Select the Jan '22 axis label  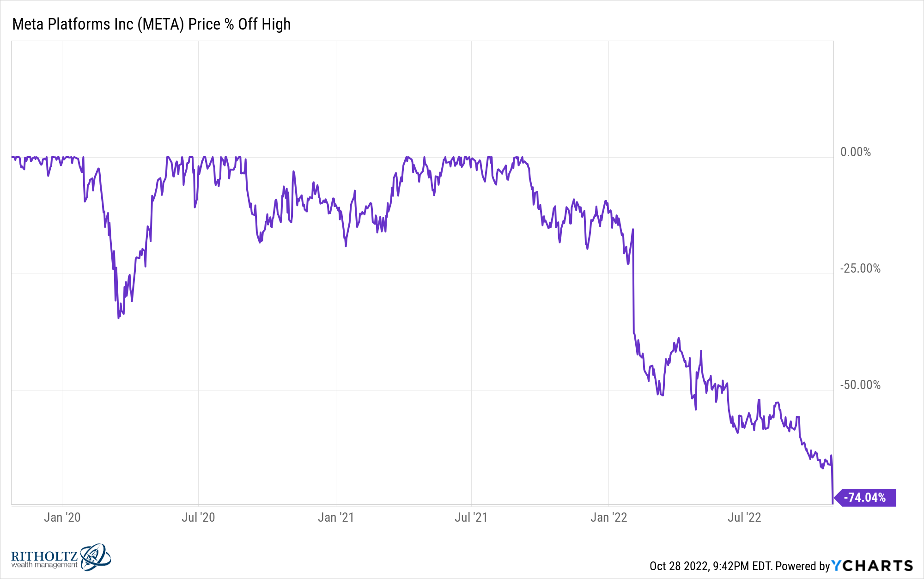click(608, 518)
